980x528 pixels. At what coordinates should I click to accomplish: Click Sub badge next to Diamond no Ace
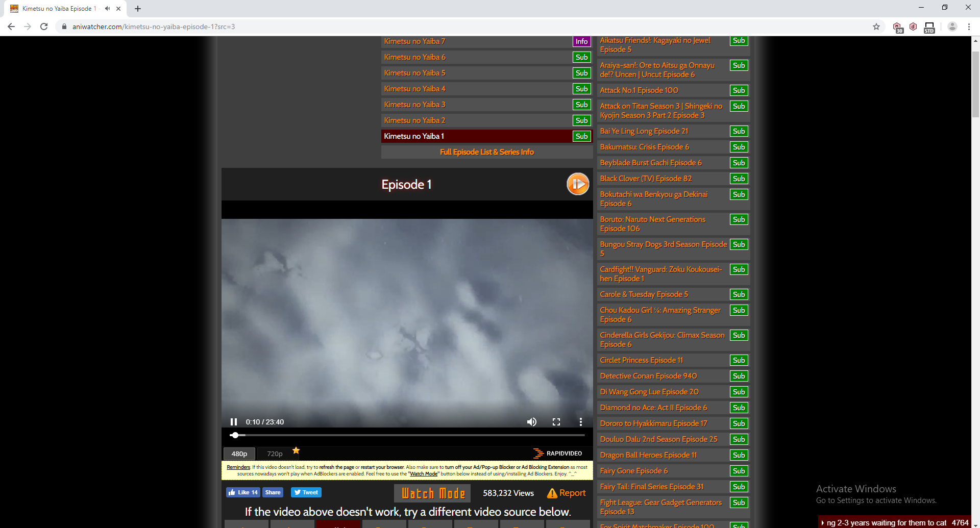click(x=739, y=408)
